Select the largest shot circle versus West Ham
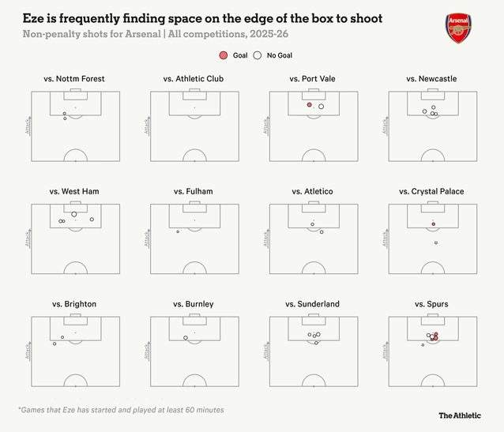 73,213
